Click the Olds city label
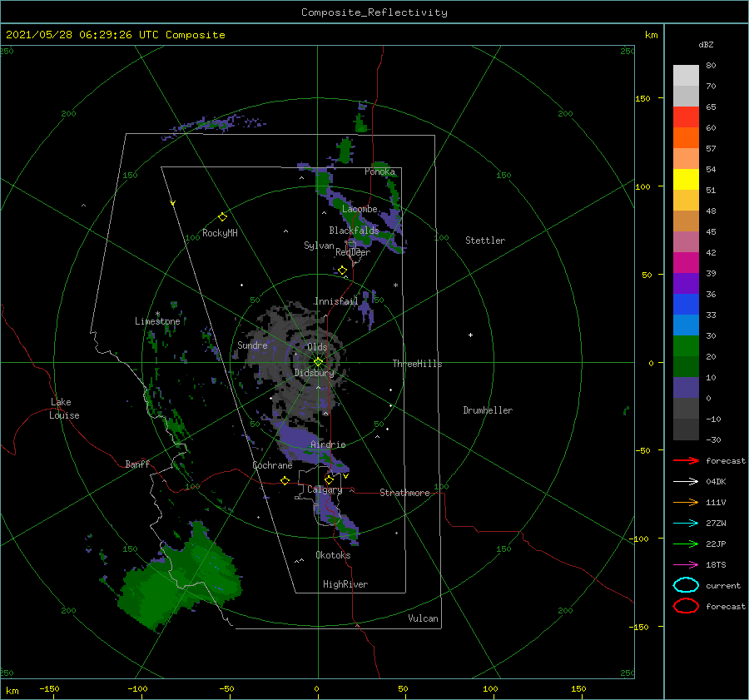749x700 pixels. tap(317, 347)
